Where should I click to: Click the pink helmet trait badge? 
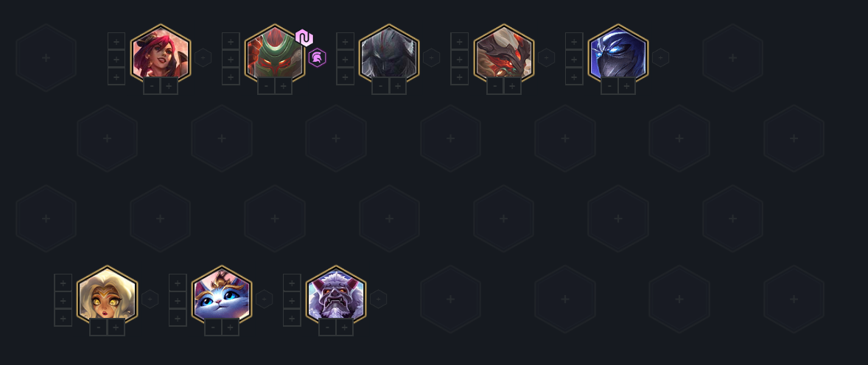(317, 57)
